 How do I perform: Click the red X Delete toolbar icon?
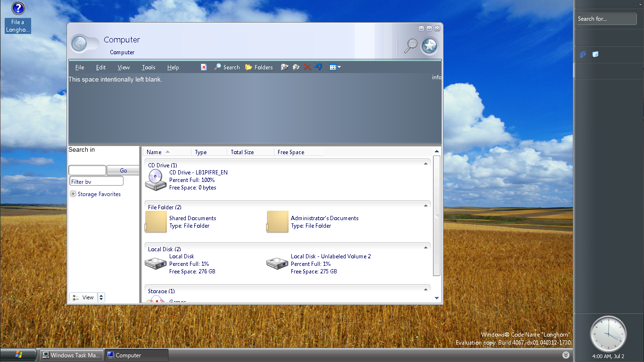pyautogui.click(x=307, y=67)
